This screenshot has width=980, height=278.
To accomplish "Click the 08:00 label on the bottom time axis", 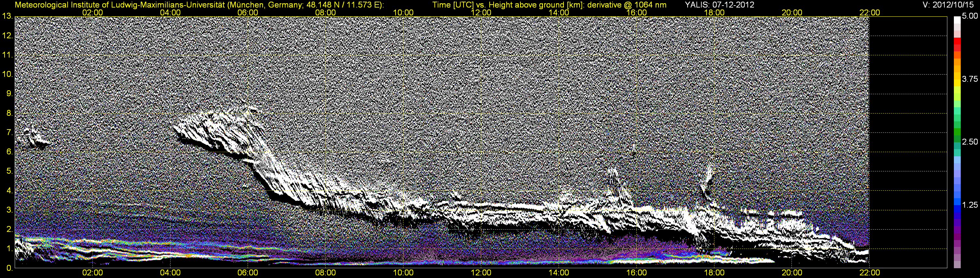I will tap(326, 273).
